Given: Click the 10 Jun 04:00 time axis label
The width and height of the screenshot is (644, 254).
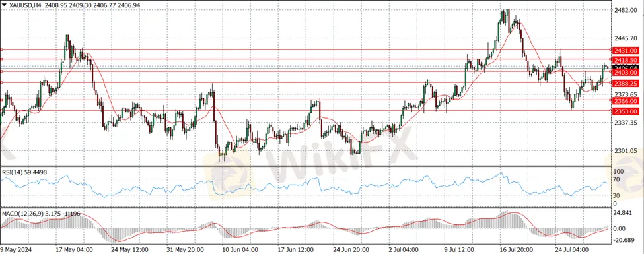Looking at the screenshot, I should click(239, 249).
